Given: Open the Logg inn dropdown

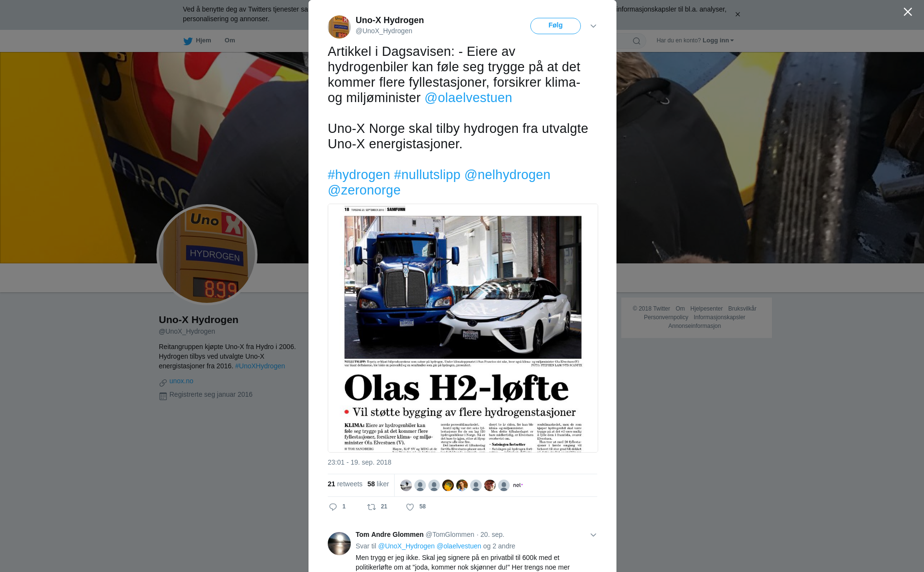Looking at the screenshot, I should coord(718,40).
